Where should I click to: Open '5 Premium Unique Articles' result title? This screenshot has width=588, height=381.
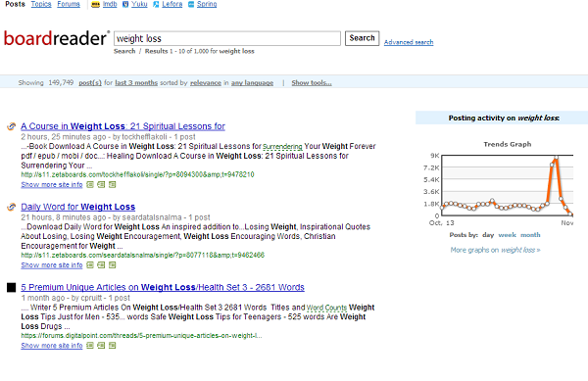tap(163, 287)
